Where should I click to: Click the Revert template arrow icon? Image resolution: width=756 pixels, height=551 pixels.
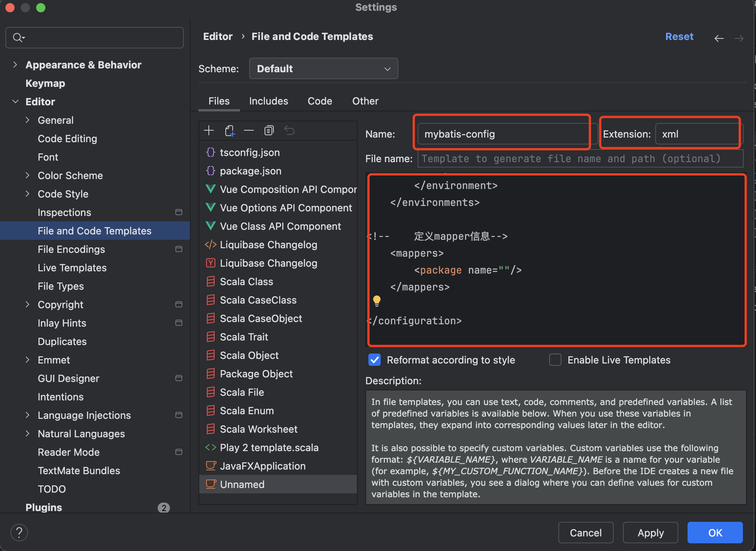(289, 131)
